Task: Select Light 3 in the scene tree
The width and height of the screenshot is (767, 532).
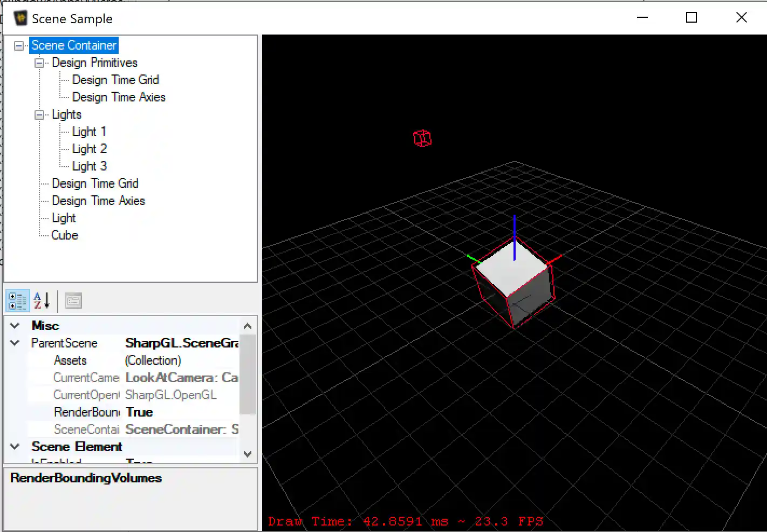Action: click(90, 166)
